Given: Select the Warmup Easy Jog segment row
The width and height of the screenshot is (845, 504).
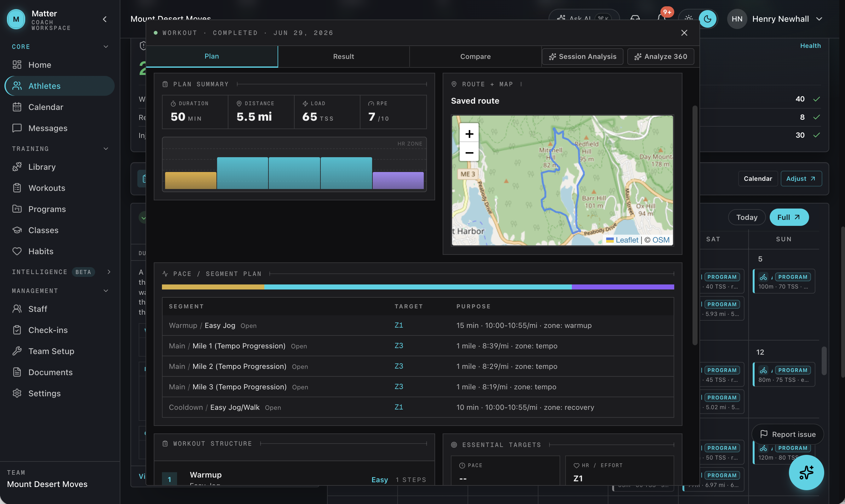Looking at the screenshot, I should [x=418, y=325].
